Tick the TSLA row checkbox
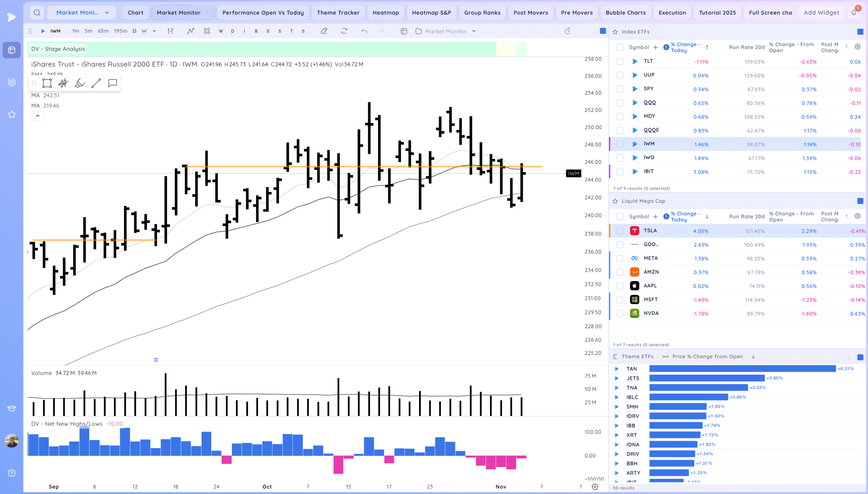 (x=619, y=231)
